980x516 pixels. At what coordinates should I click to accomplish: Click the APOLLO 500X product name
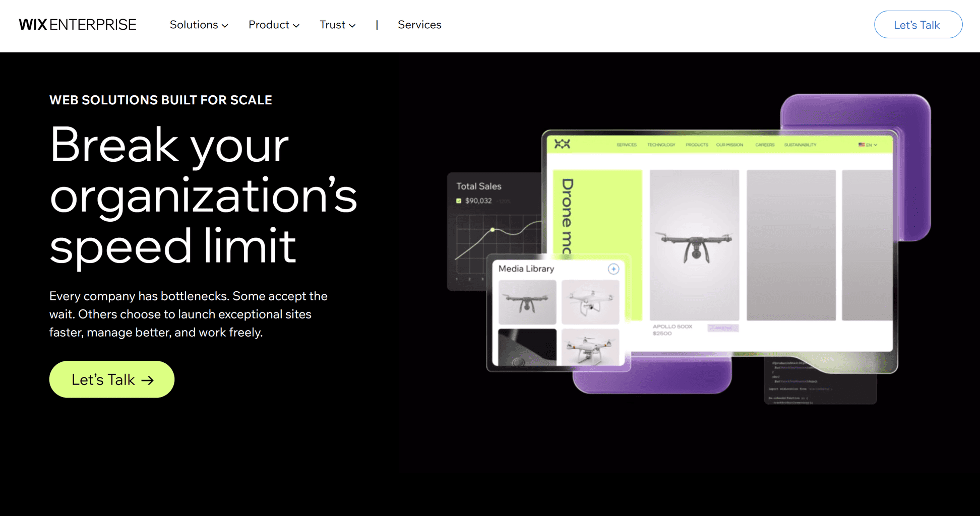(672, 327)
